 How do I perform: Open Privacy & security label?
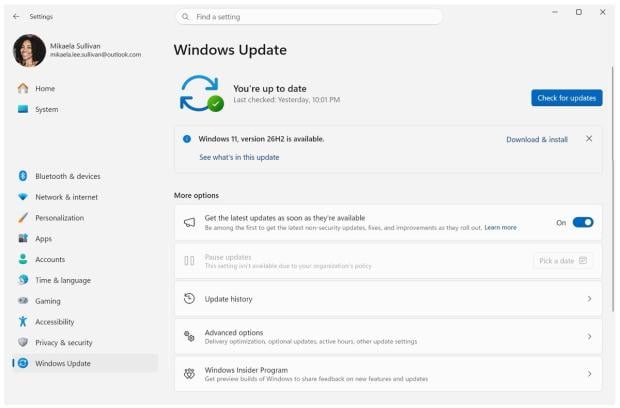coord(64,343)
